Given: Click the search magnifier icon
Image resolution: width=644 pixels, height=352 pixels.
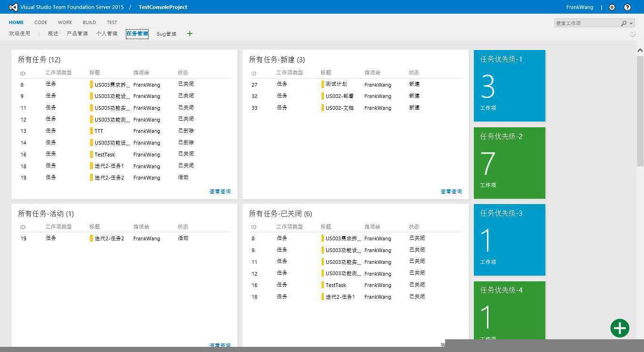Looking at the screenshot, I should point(624,23).
